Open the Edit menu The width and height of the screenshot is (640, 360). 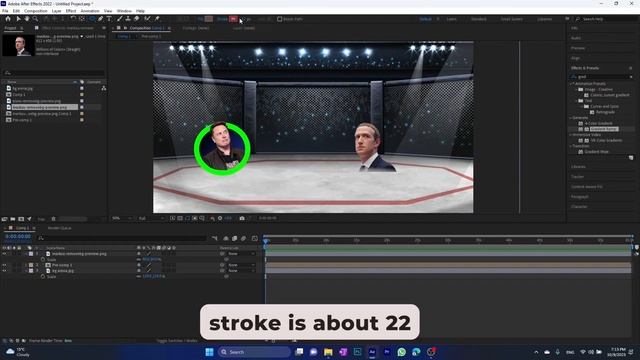[x=16, y=11]
